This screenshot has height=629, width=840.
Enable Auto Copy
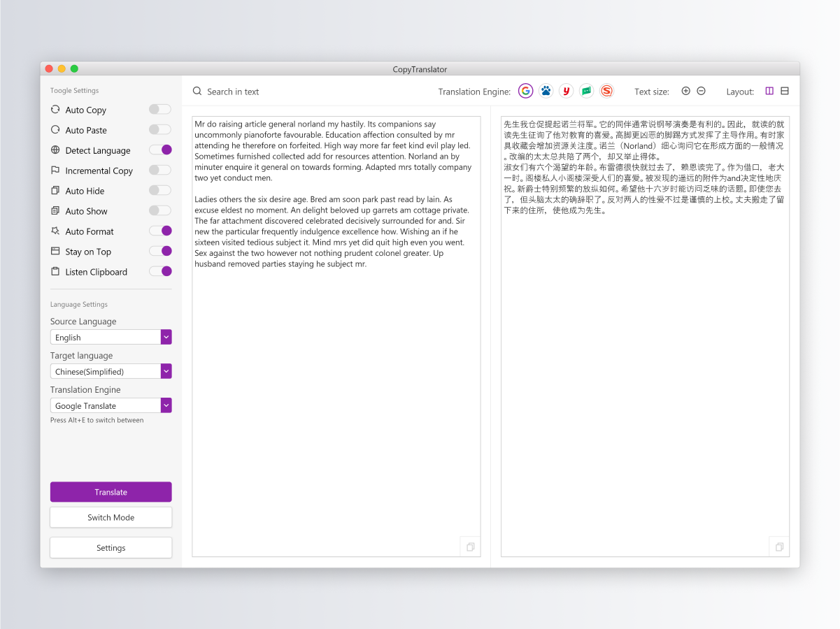(x=159, y=109)
